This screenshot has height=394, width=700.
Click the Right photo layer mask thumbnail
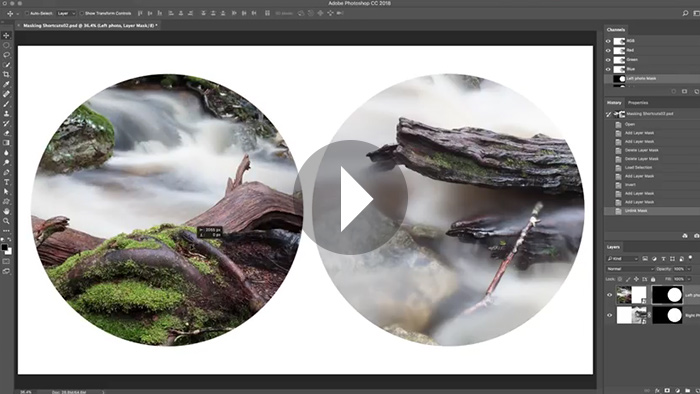click(x=667, y=315)
